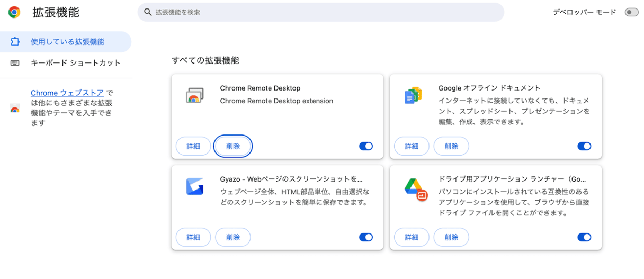Disable Google オフライン ドキュメント toggle
Image resolution: width=644 pixels, height=279 pixels.
[584, 146]
